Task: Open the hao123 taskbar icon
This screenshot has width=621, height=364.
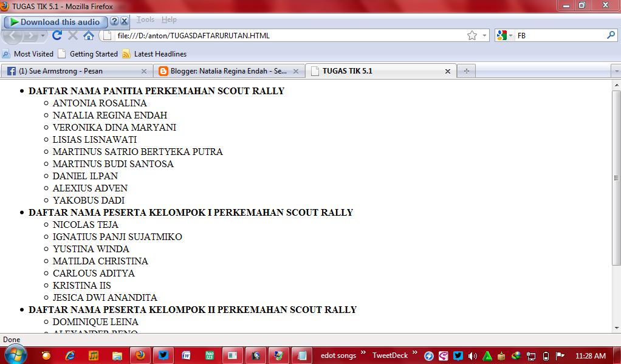Action: pos(210,355)
